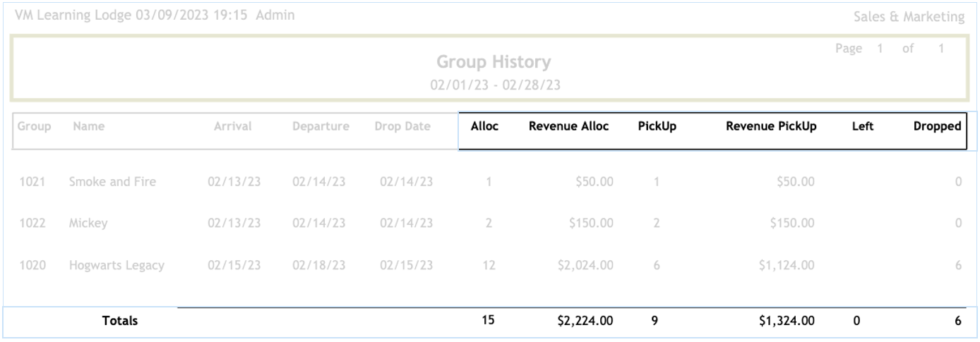Select the Hogwarts Legacy group name
Image resolution: width=980 pixels, height=342 pixels.
click(x=116, y=266)
